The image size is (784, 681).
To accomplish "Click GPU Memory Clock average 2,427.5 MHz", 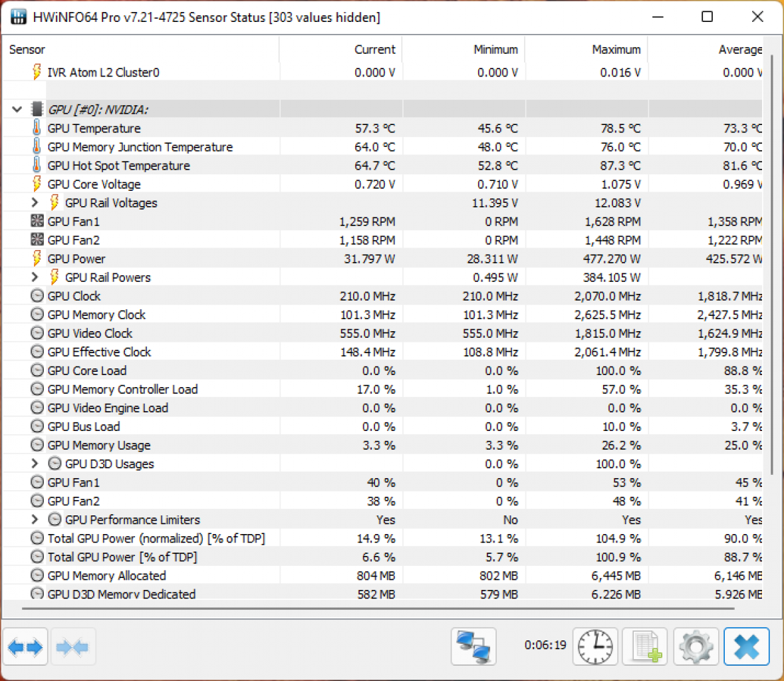I will click(x=729, y=315).
